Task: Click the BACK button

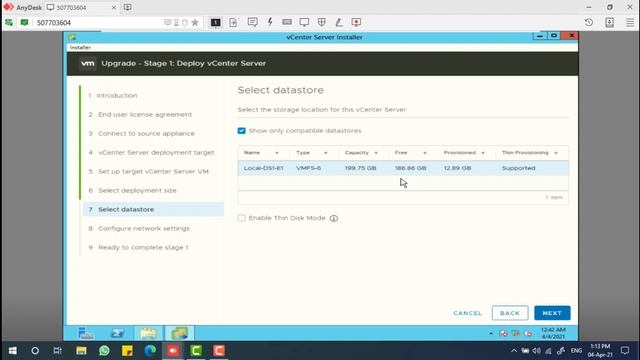Action: (x=510, y=313)
